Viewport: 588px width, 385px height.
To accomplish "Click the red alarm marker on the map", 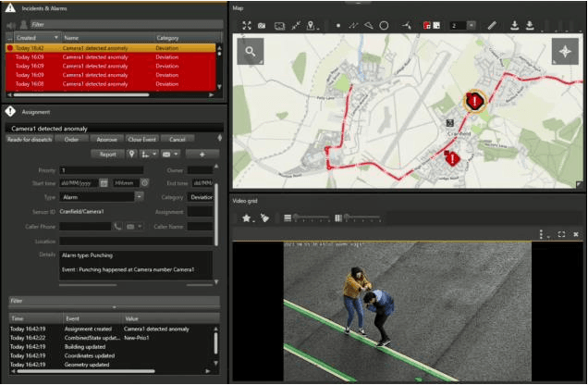I will coord(475,101).
